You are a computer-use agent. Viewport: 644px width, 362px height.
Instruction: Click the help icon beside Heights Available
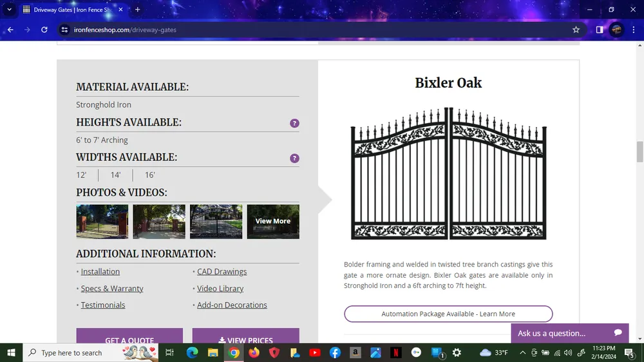(x=294, y=123)
